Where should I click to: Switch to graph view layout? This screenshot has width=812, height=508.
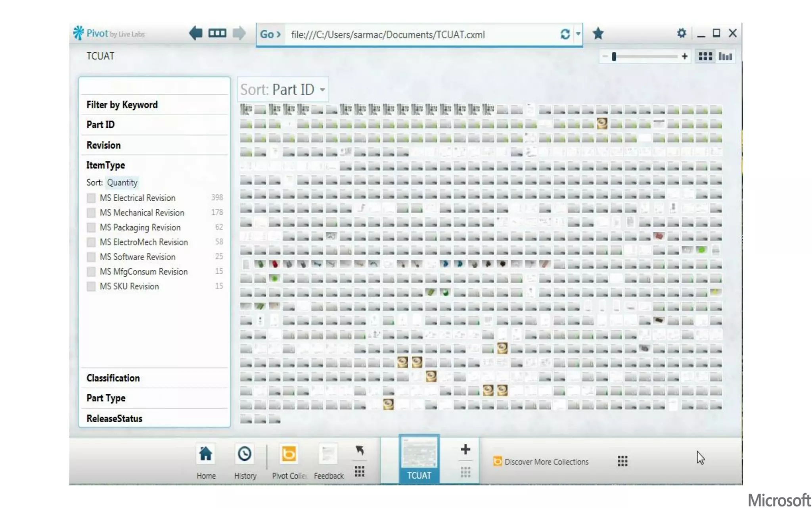725,57
